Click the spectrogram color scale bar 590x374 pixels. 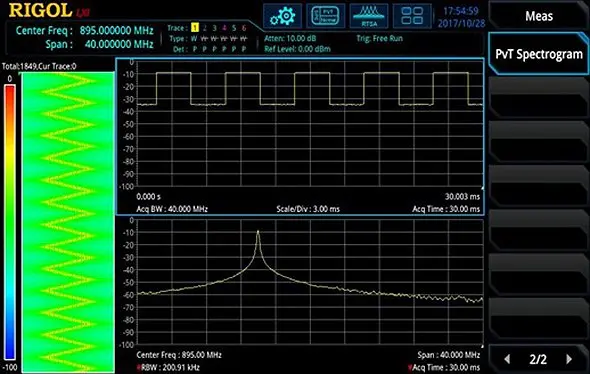[x=10, y=222]
